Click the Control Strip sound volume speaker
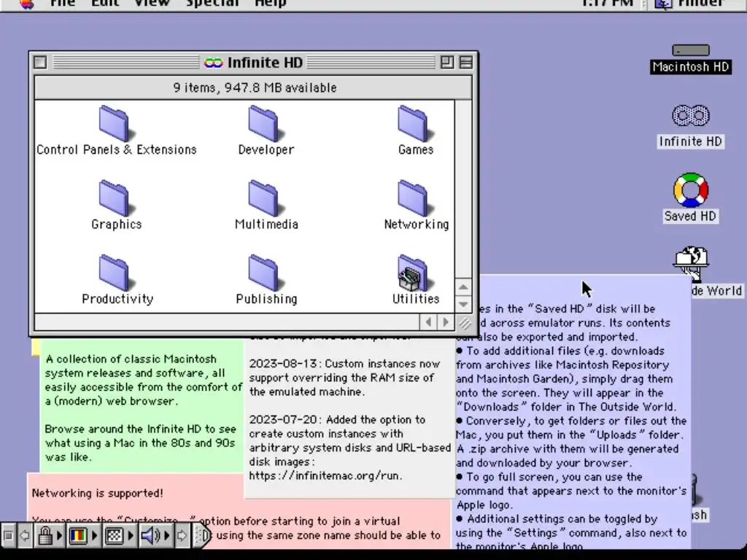The image size is (747, 560). 150,536
